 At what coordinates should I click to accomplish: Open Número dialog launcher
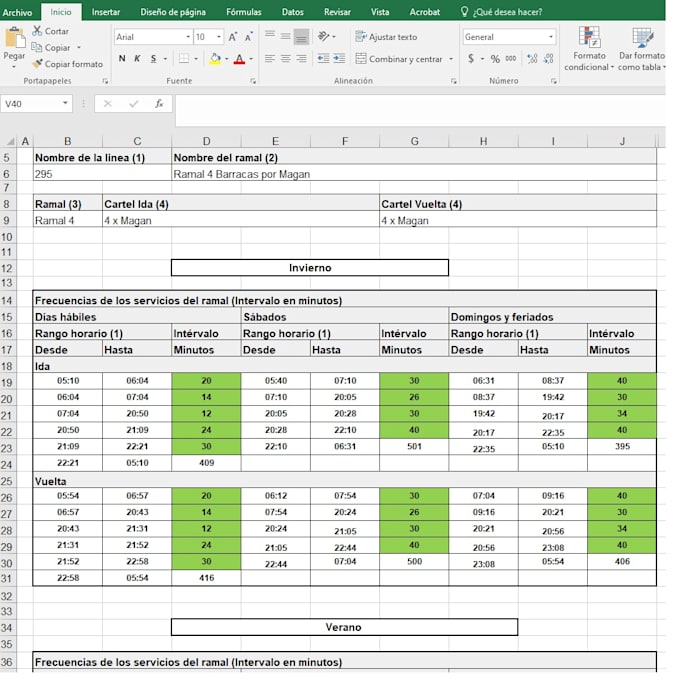click(554, 81)
